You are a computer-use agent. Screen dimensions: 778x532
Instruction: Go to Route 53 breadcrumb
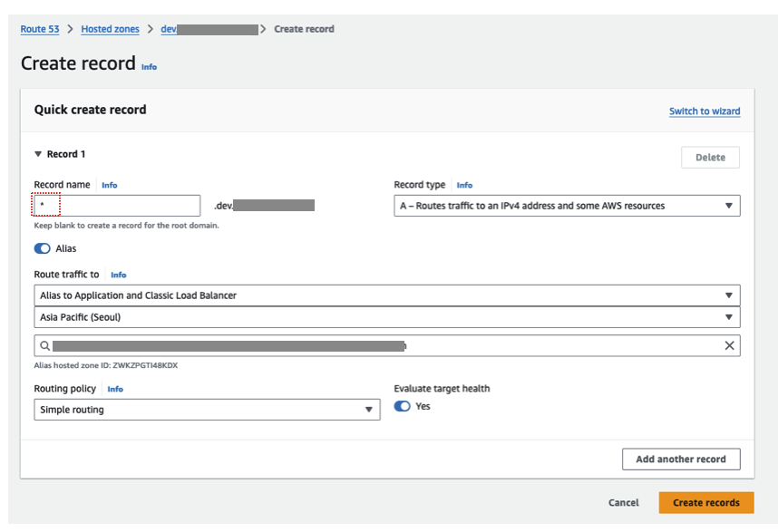pyautogui.click(x=40, y=29)
